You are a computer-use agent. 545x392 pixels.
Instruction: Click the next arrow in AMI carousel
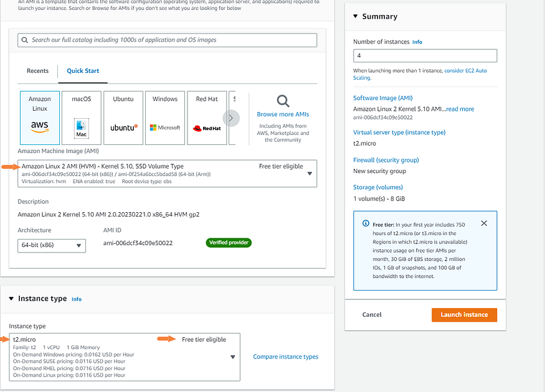coord(231,118)
